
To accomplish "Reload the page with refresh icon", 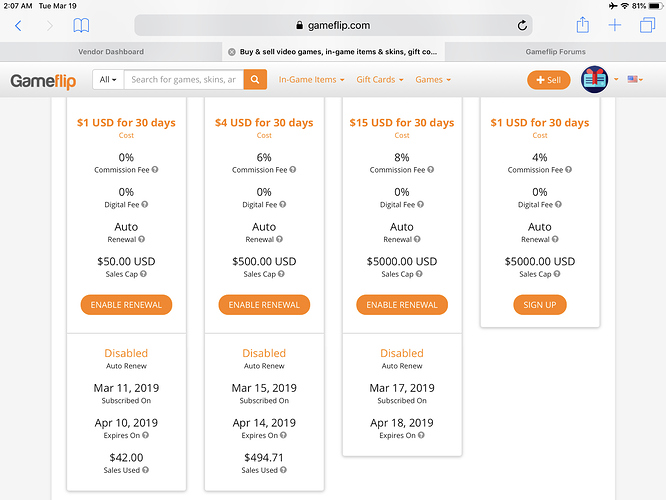I will 522,25.
